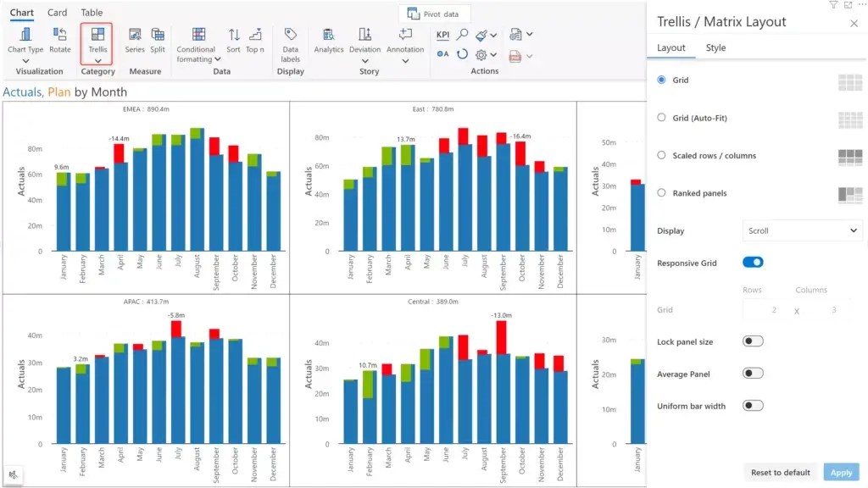Click the Apply button
The image size is (868, 488).
tap(841, 472)
